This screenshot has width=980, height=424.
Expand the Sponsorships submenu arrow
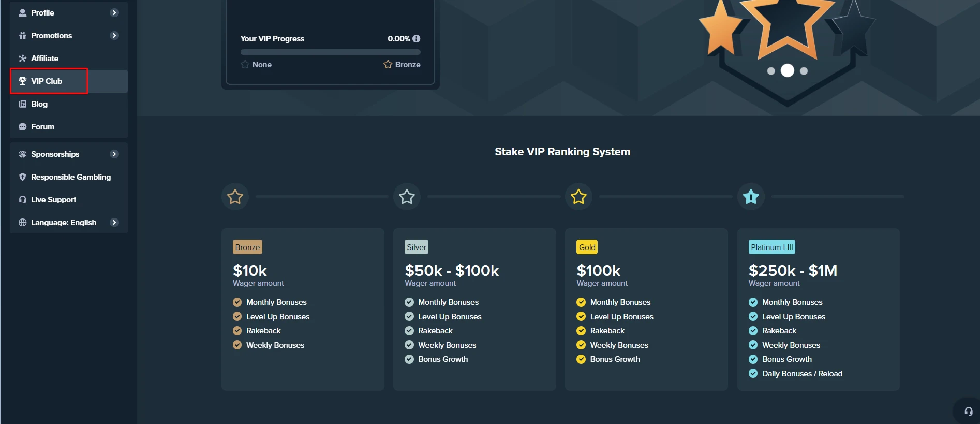pos(114,154)
